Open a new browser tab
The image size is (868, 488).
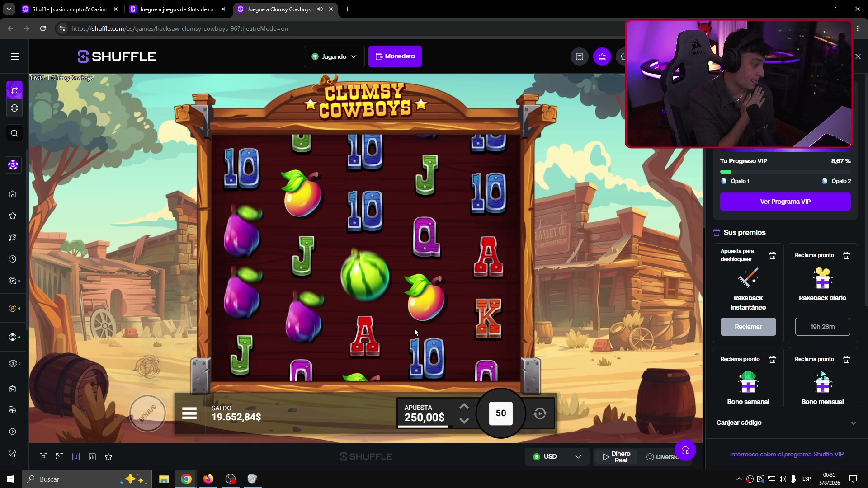pos(347,9)
